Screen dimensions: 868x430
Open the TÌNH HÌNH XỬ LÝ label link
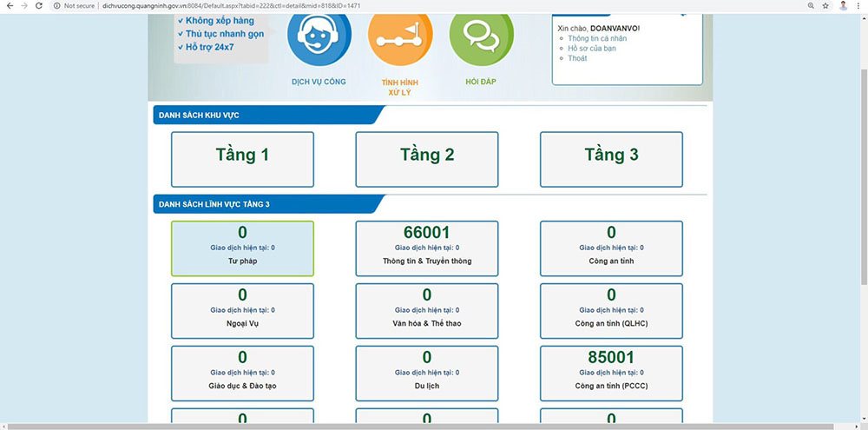[399, 88]
